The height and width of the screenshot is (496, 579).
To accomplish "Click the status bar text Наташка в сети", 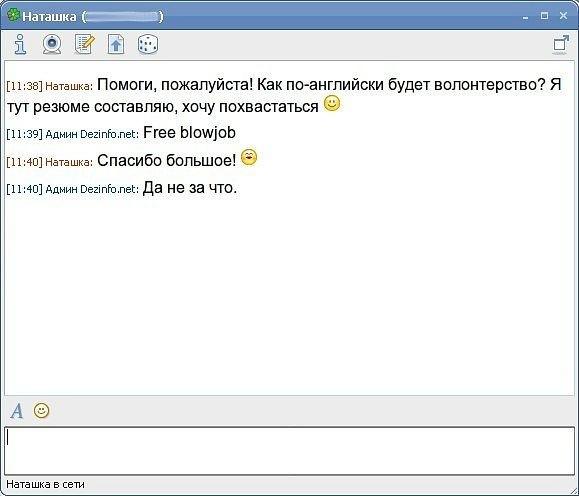I will (x=45, y=484).
